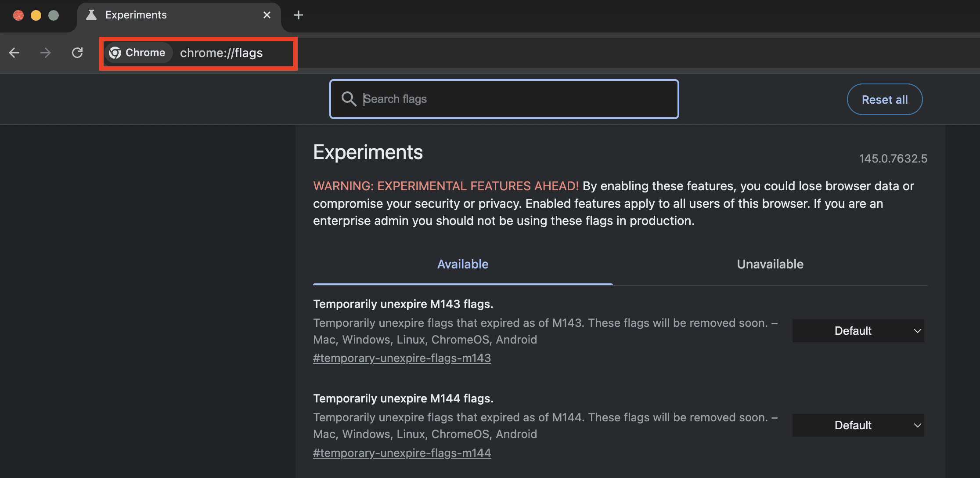This screenshot has height=478, width=980.
Task: Switch to the Available tab
Action: tap(463, 264)
